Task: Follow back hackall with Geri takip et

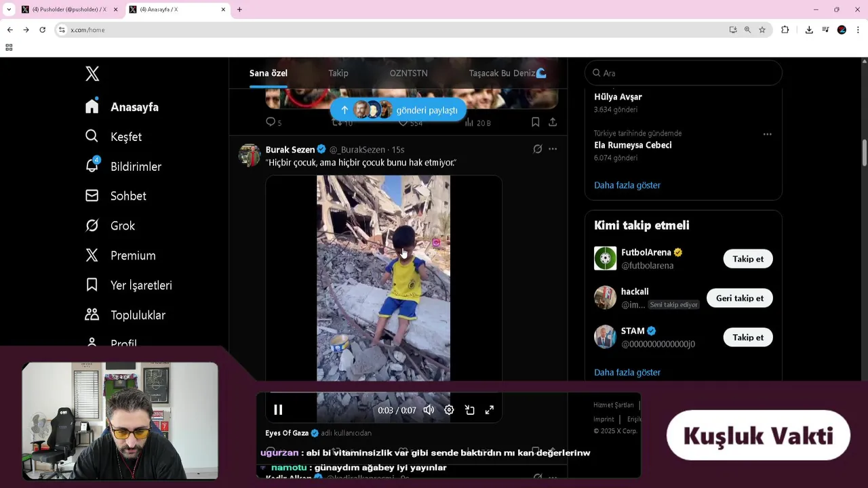Action: pos(740,298)
